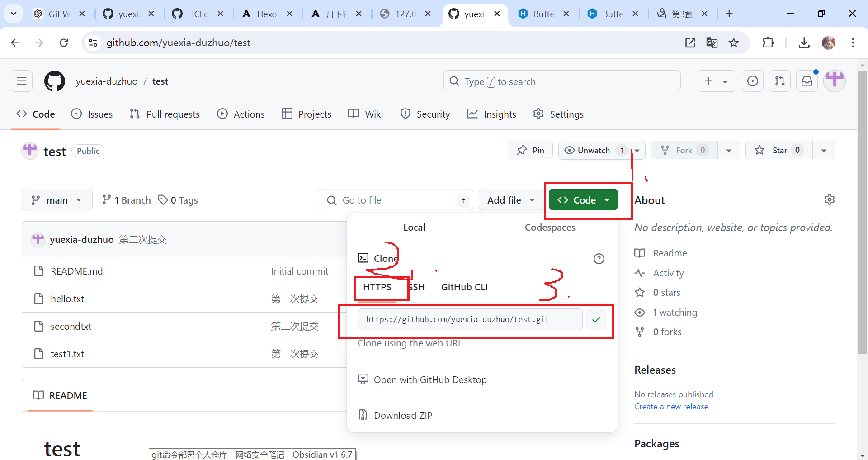Open About section settings gear
Screen dimensions: 868x460
click(829, 199)
